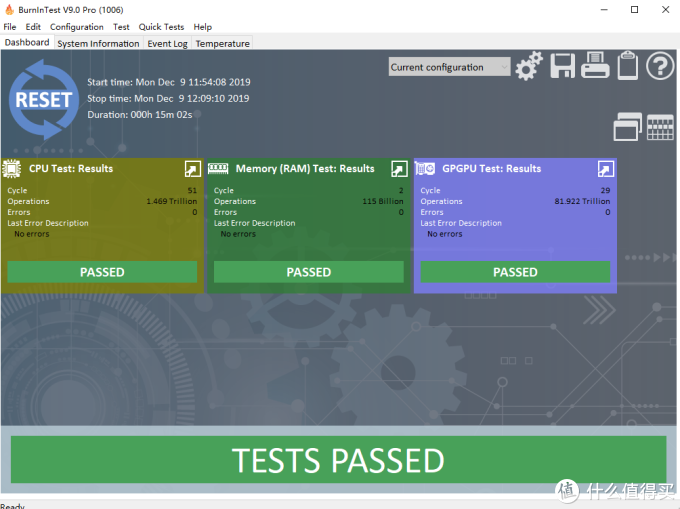680x509 pixels.
Task: Minimize the BurnInTest window
Action: pos(604,10)
